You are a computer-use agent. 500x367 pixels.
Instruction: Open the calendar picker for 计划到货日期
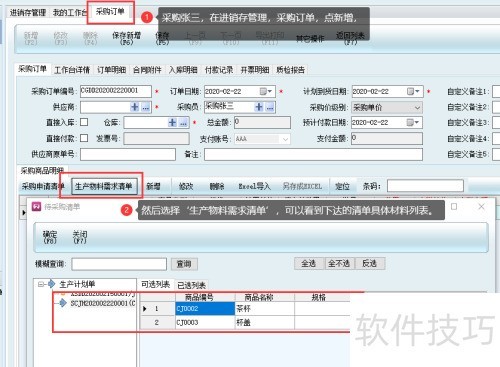[x=414, y=91]
